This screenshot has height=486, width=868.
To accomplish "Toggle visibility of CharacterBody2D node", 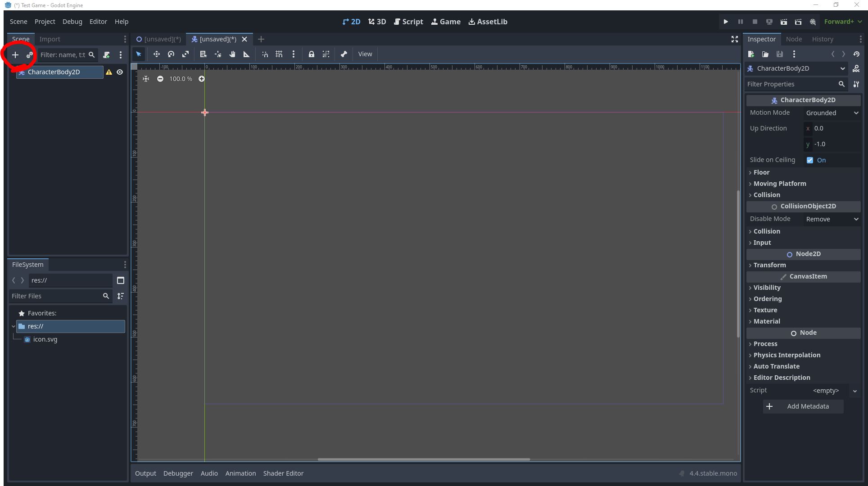I will pos(120,72).
